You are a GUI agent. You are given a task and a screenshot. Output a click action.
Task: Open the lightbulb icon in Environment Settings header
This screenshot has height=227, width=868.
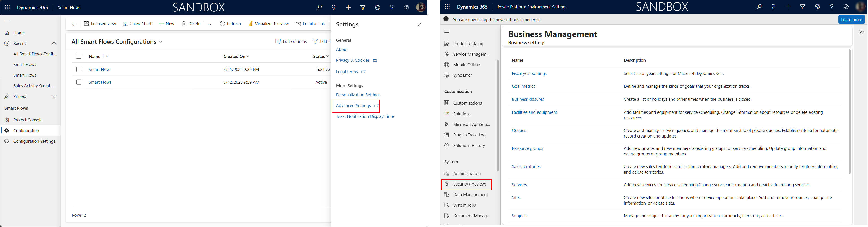[774, 7]
